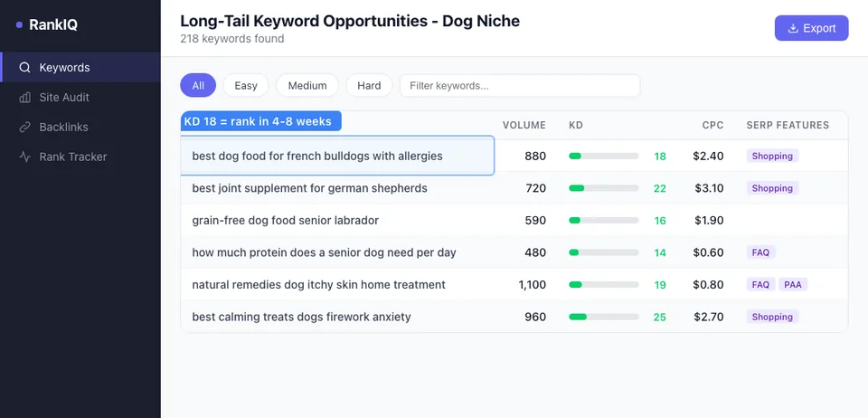The height and width of the screenshot is (418, 868).
Task: Click CPC value $3.10
Action: 709,188
